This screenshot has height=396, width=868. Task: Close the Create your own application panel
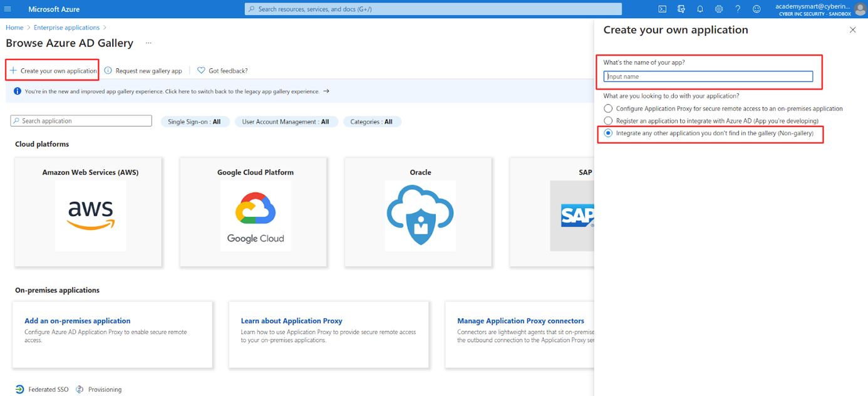(x=852, y=30)
